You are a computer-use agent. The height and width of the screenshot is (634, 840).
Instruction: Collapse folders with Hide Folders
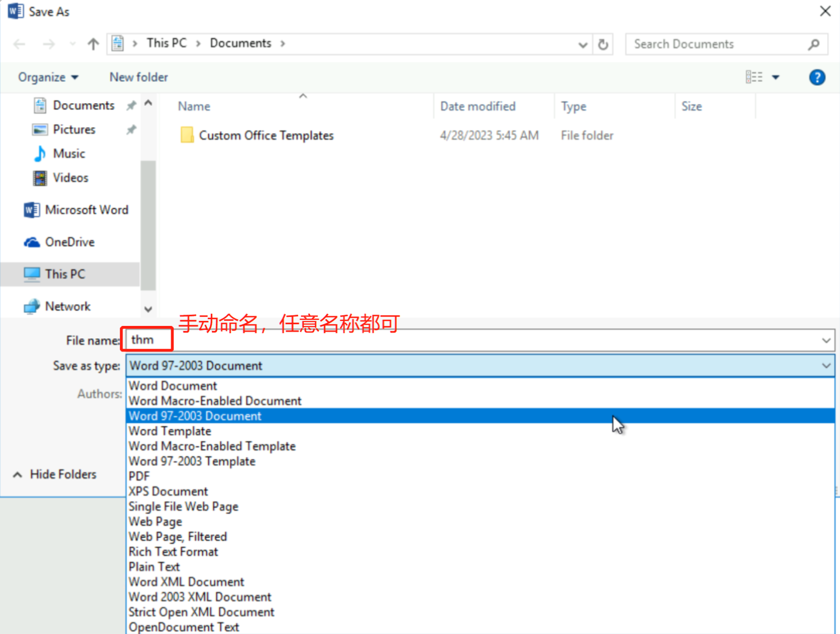[55, 475]
